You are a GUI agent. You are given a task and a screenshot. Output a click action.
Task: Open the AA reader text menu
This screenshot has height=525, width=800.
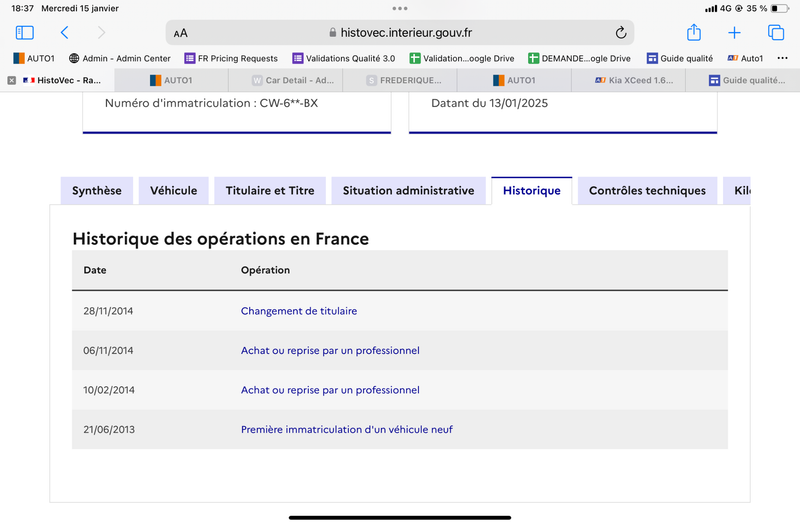(x=181, y=33)
